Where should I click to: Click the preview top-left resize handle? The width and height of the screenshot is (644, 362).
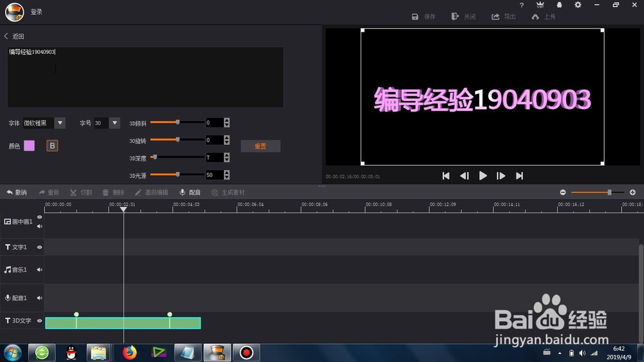click(363, 30)
